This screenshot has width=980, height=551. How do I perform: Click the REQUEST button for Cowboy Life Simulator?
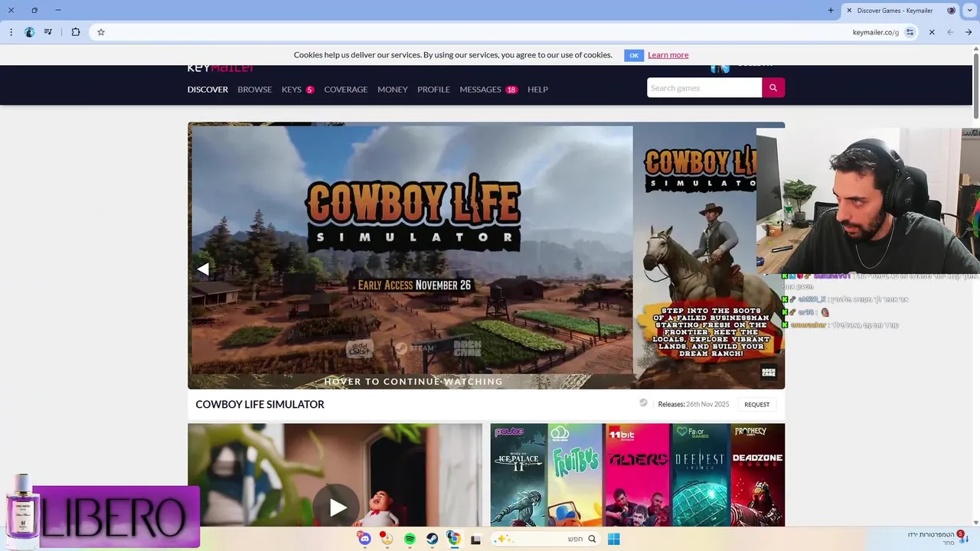point(757,404)
